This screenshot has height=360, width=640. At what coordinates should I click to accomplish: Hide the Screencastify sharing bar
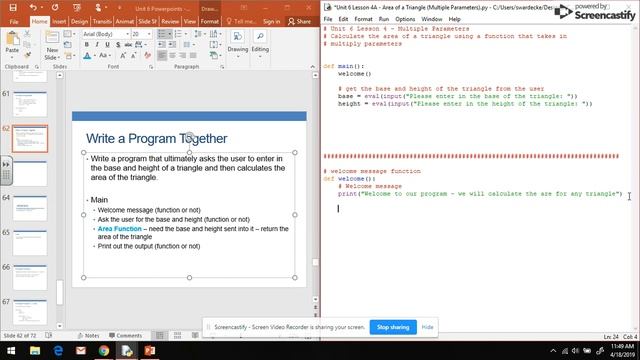tap(427, 327)
